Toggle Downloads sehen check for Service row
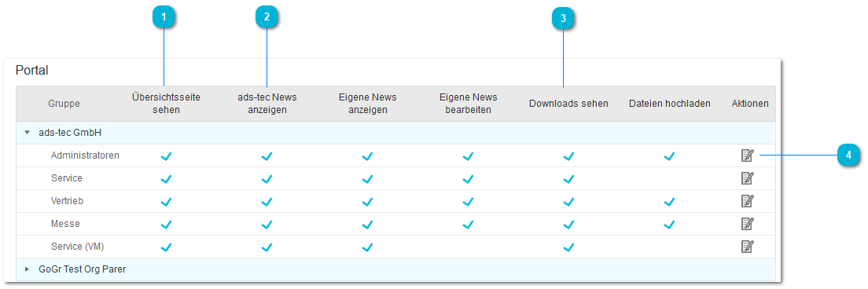 [x=568, y=179]
